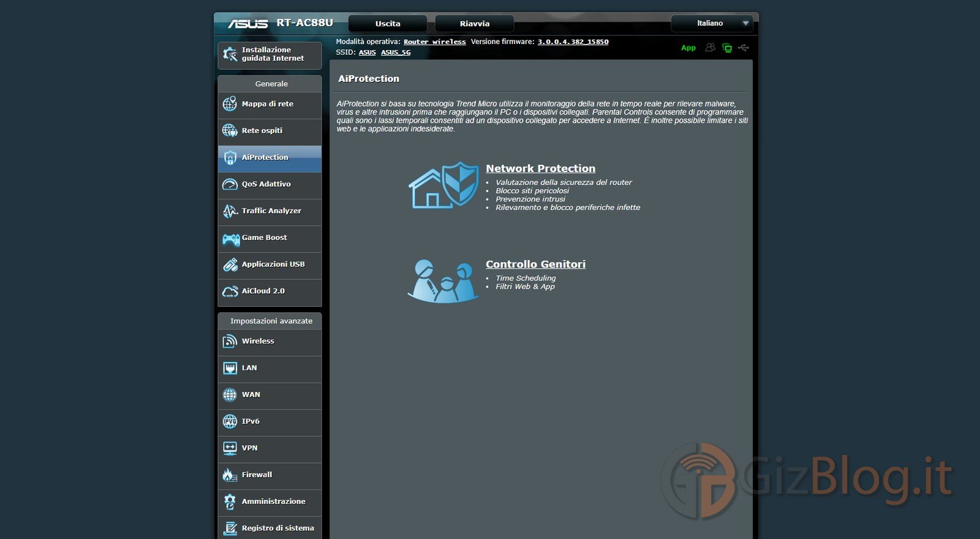Click the Installazione guidata Internet wizard icon
The width and height of the screenshot is (980, 539).
230,55
